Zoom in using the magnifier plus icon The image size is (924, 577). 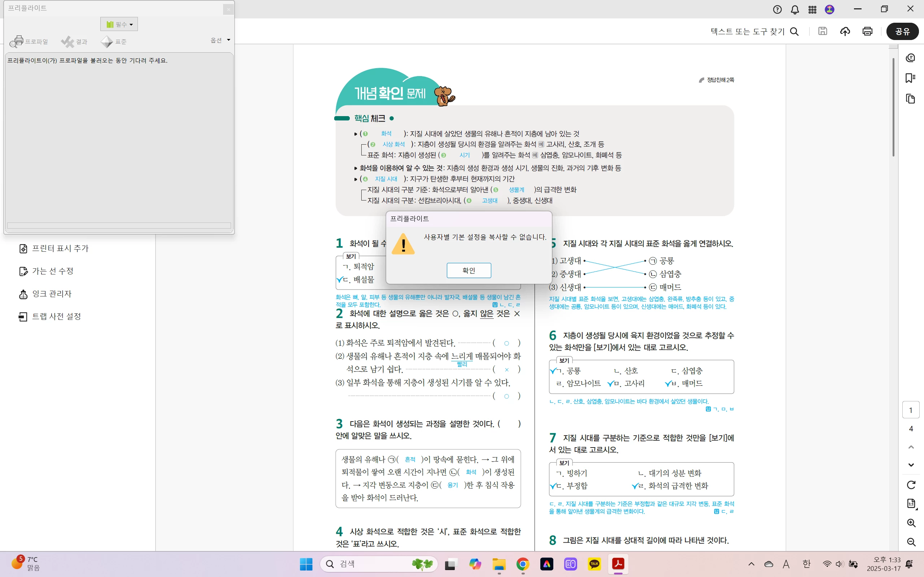pos(911,523)
